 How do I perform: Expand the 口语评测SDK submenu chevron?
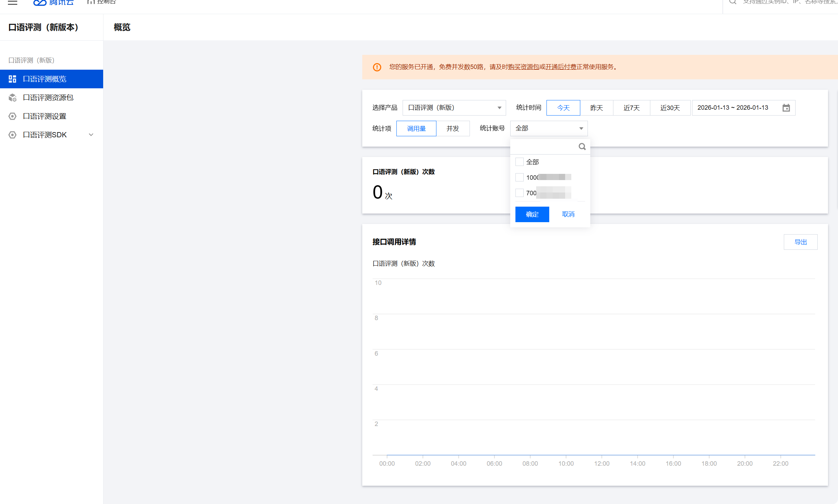(x=91, y=135)
